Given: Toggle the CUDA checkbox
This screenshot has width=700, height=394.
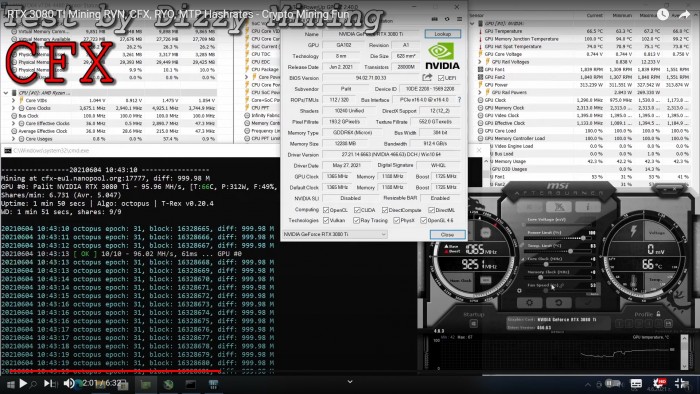Looking at the screenshot, I should pyautogui.click(x=357, y=210).
